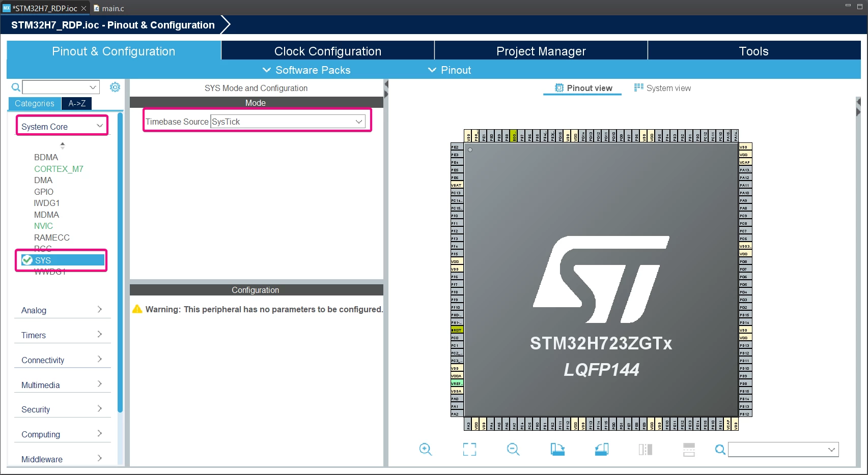The height and width of the screenshot is (475, 868).
Task: Click the search magnifier icon in categories panel
Action: click(16, 87)
